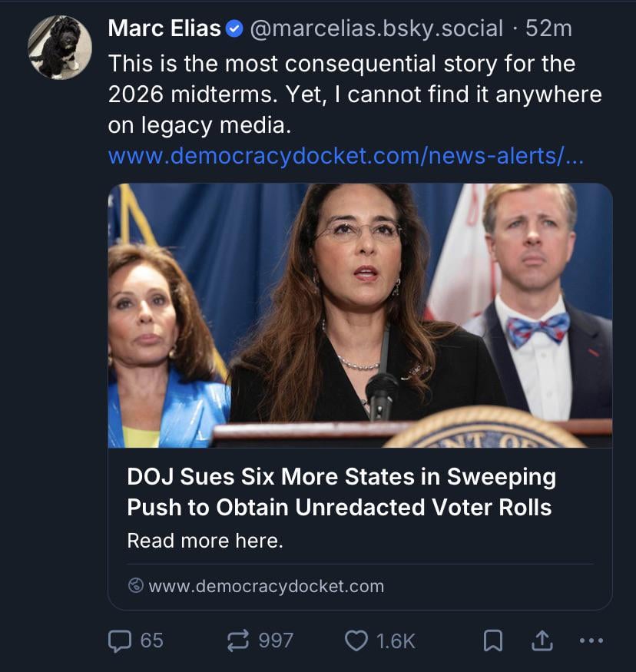The image size is (636, 672).
Task: Click www.democracydocket.com card footer domain
Action: [266, 586]
